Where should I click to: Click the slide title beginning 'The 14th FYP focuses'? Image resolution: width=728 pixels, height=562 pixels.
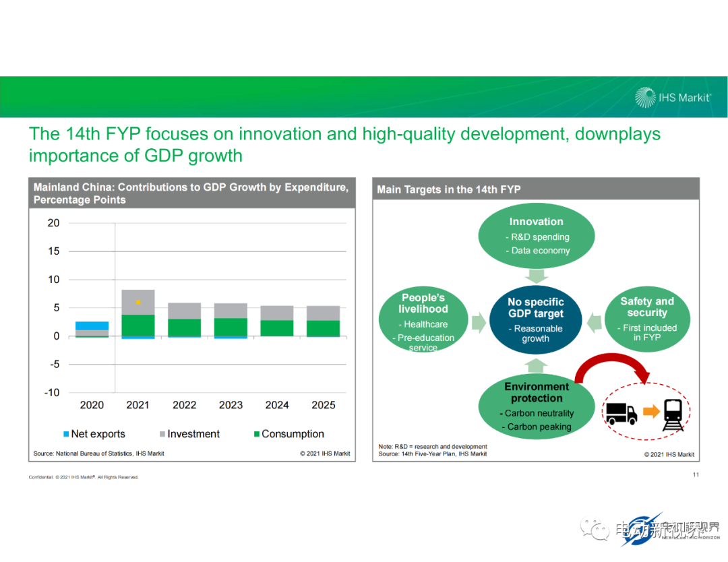tap(344, 144)
